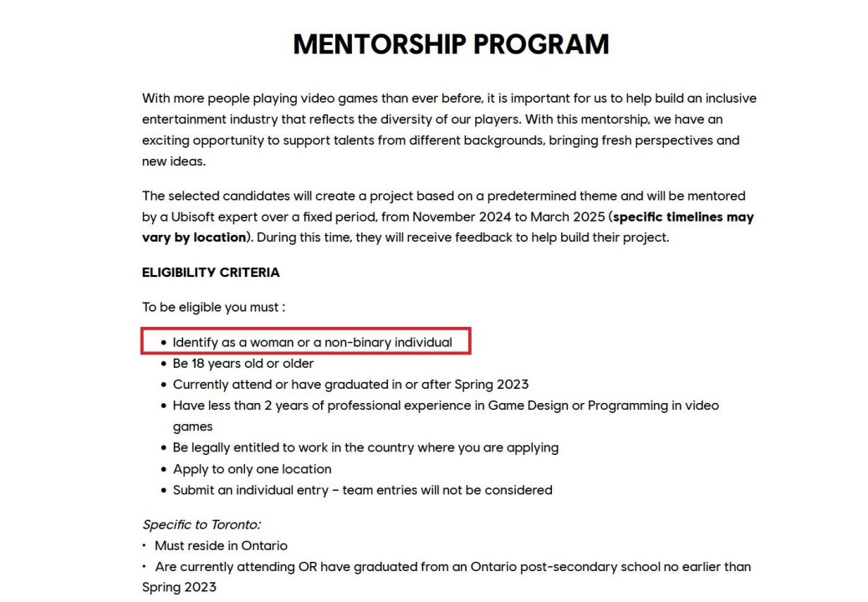Click the "Must reside in Ontario" line

point(221,546)
